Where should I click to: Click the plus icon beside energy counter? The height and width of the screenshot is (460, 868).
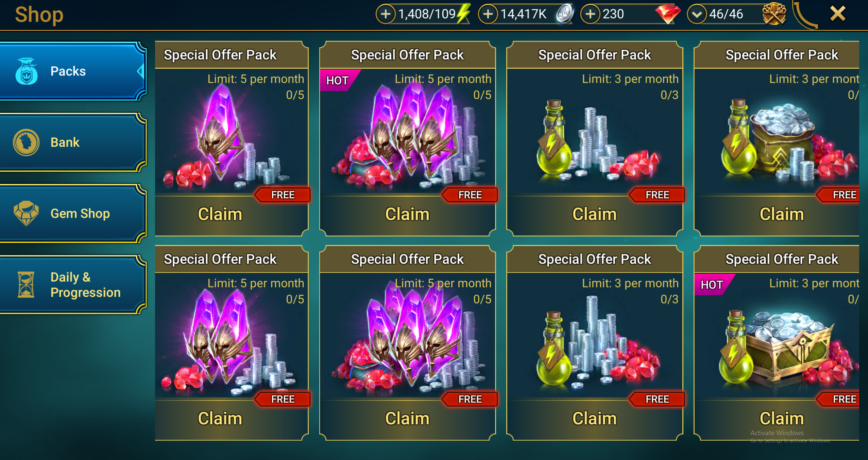tap(386, 14)
